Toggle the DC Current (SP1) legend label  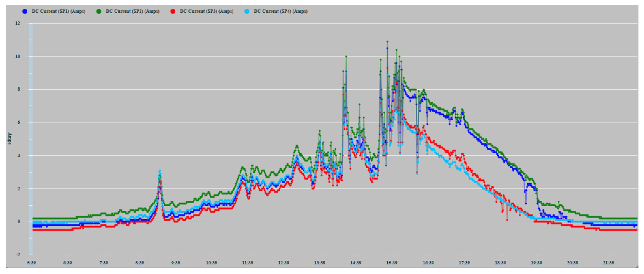(58, 11)
